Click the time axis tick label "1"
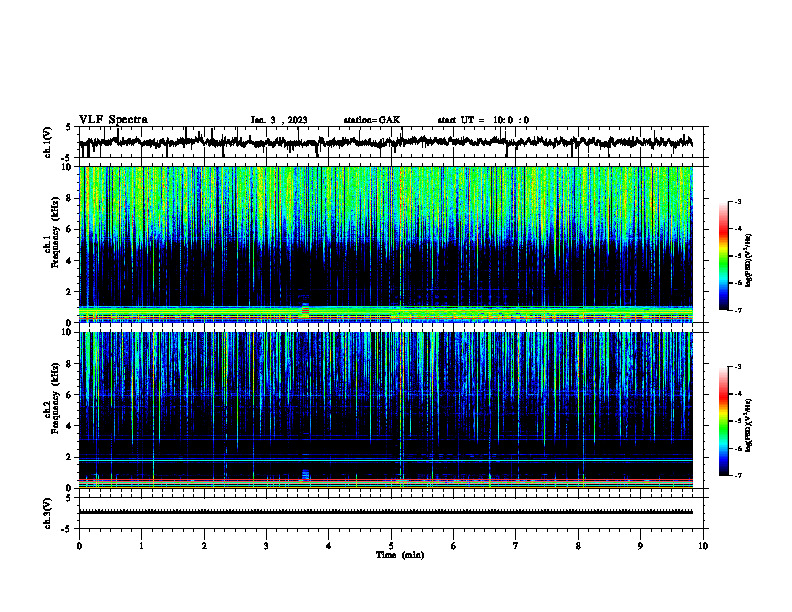This screenshot has width=792, height=612. click(141, 546)
